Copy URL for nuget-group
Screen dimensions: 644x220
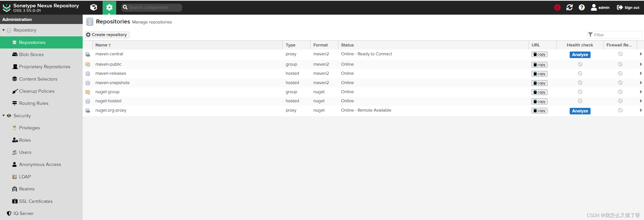[539, 92]
